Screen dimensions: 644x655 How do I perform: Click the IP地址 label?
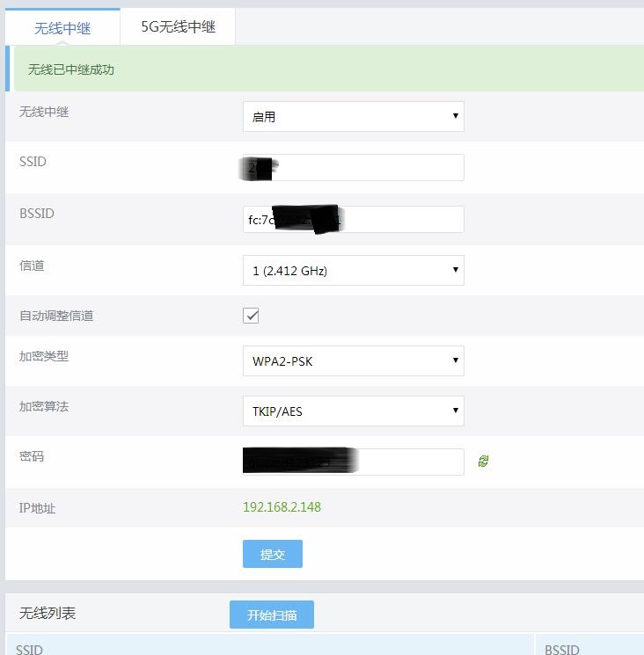pyautogui.click(x=37, y=508)
